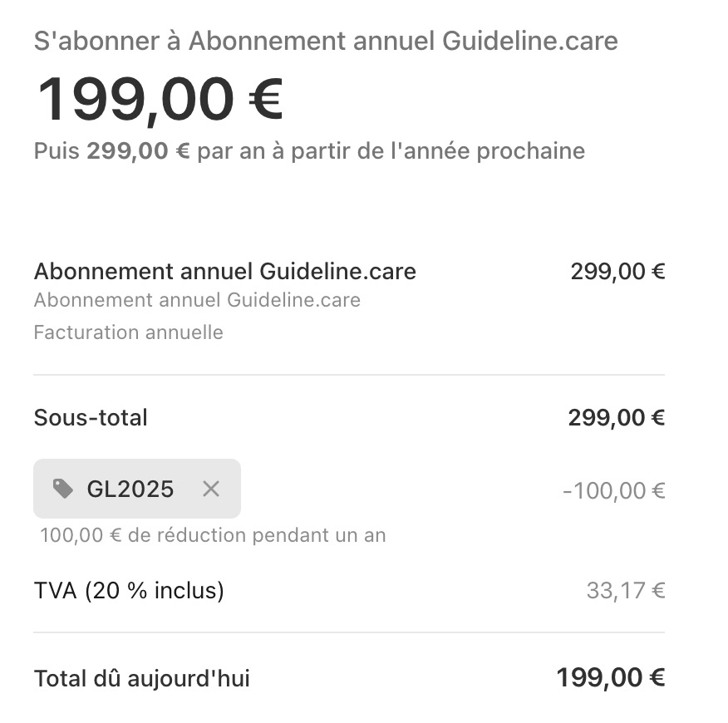Click bold Abonnement annuel Guideline.care product name
Viewport: 728px width, 723px height.
tap(224, 271)
